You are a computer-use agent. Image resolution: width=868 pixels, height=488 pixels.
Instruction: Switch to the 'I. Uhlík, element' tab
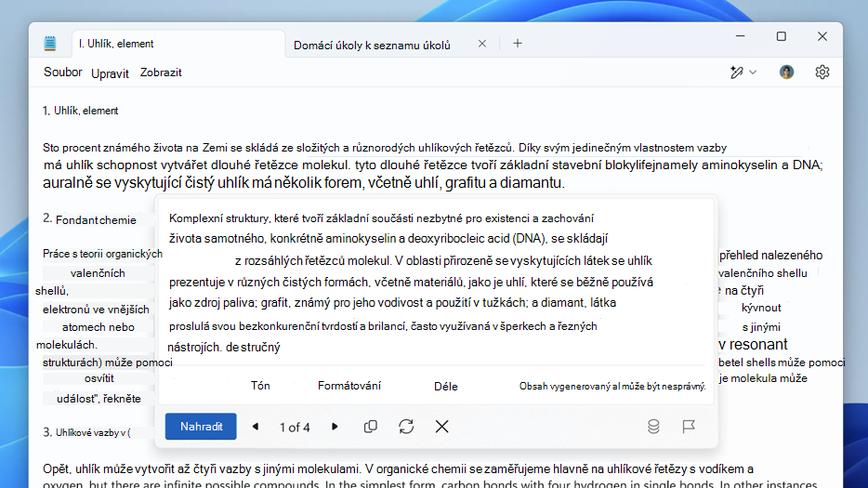[x=178, y=44]
